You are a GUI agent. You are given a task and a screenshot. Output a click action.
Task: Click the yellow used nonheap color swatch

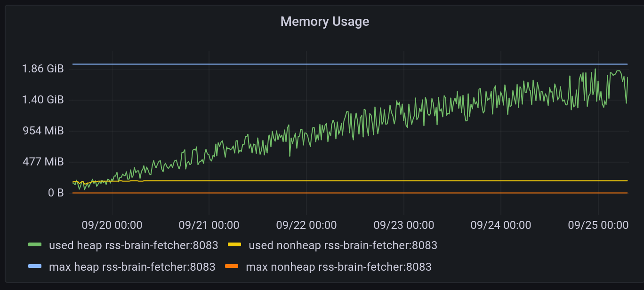point(235,245)
